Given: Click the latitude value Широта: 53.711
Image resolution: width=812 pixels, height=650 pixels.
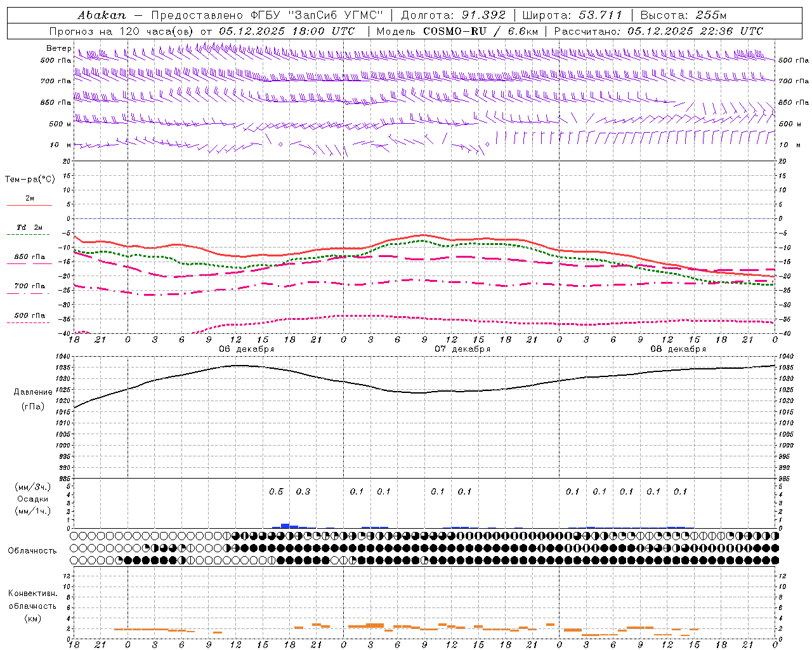Looking at the screenshot, I should pos(572,15).
